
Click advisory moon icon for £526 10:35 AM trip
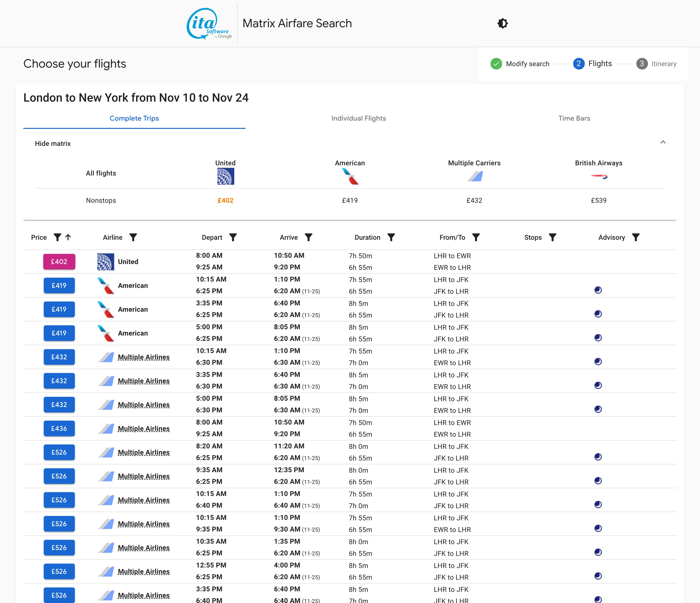click(598, 552)
